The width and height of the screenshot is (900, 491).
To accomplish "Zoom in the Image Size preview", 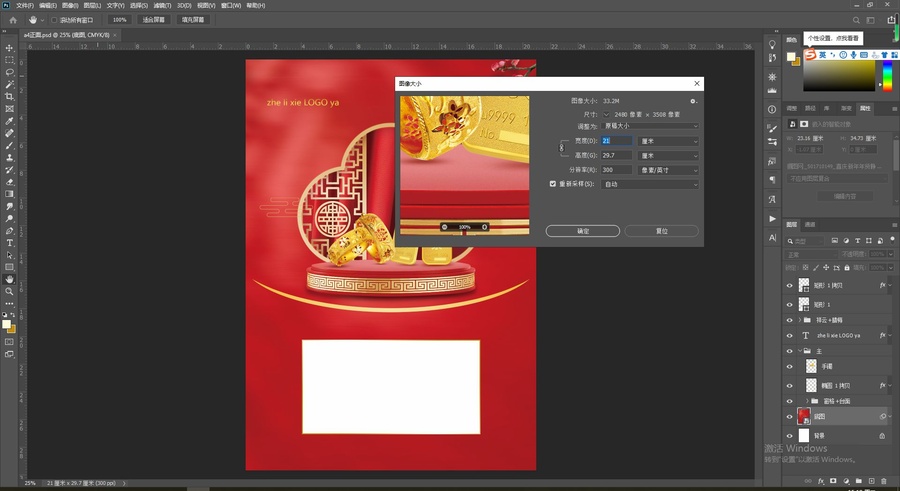I will tap(484, 227).
